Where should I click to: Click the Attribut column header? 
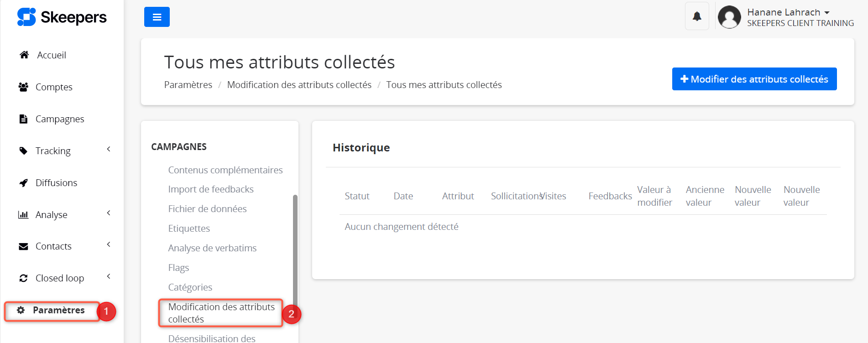458,196
